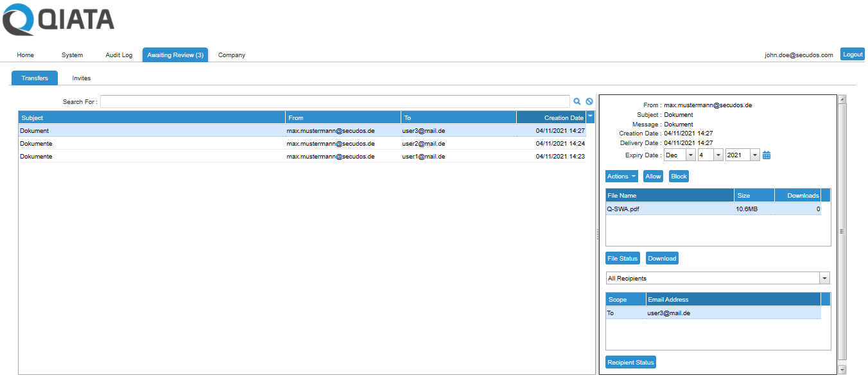
Task: Open the expiry date calendar picker
Action: [x=767, y=155]
